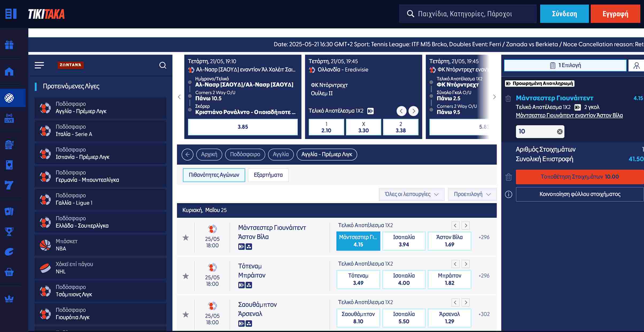This screenshot has width=644, height=332.
Task: Open Ιταλία - Serie A league
Action: tap(100, 131)
